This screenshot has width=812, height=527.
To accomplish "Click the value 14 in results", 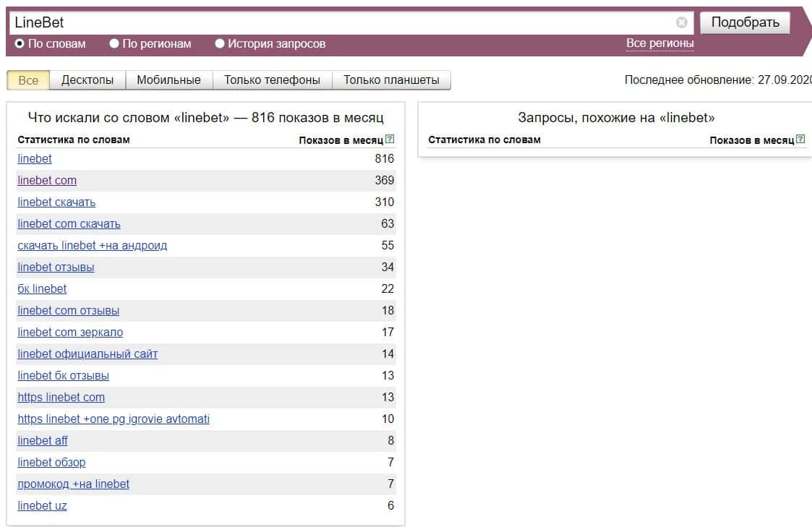I will click(x=388, y=354).
